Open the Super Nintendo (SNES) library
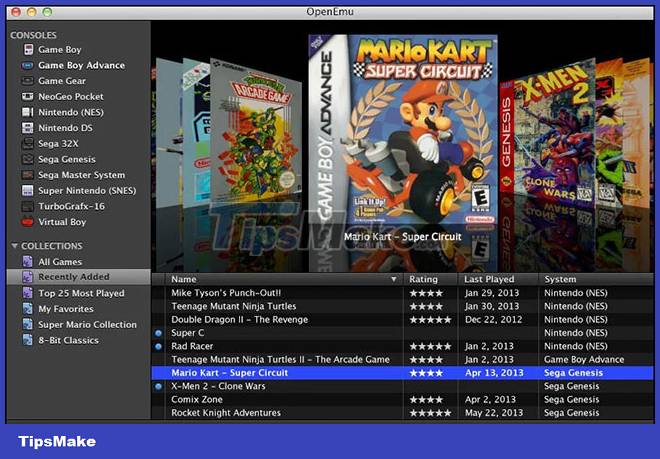Viewport: 660px width, 459px height. click(87, 190)
